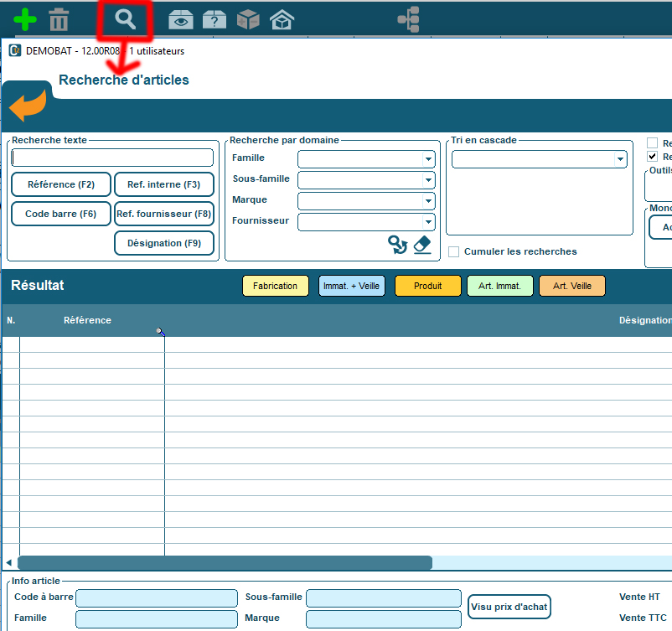The width and height of the screenshot is (672, 631).
Task: Tick the empty checkbox at top right
Action: pyautogui.click(x=652, y=143)
